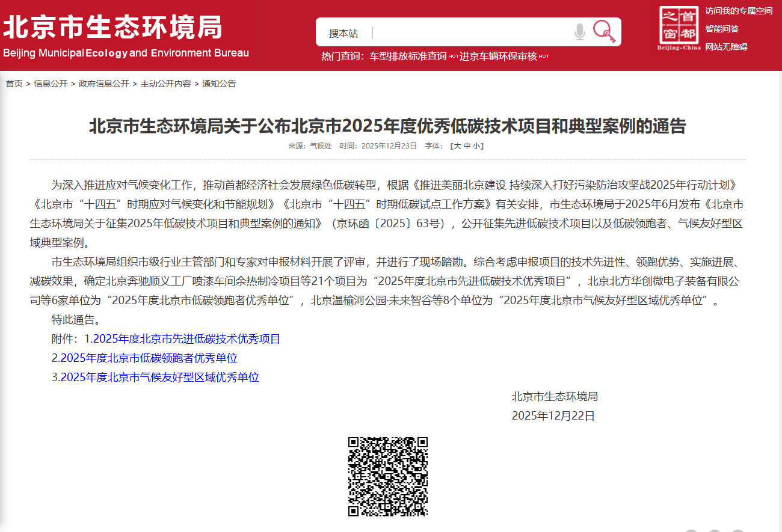Open 网站无障碍 accessibility mode
The height and width of the screenshot is (532, 782).
tap(727, 46)
